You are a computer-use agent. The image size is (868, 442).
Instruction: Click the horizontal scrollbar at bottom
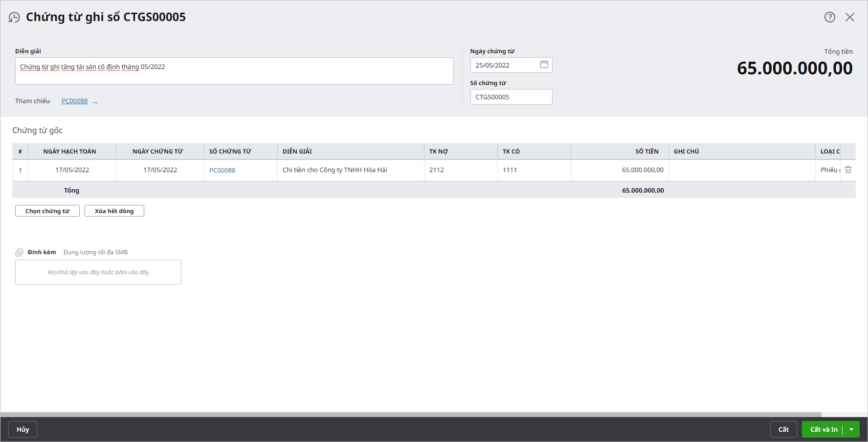pyautogui.click(x=411, y=415)
